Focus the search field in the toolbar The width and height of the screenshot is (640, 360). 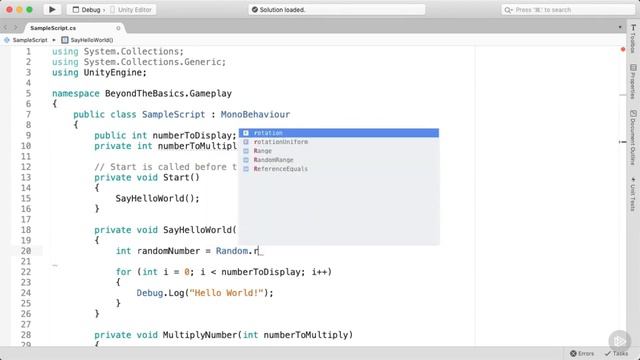point(568,10)
